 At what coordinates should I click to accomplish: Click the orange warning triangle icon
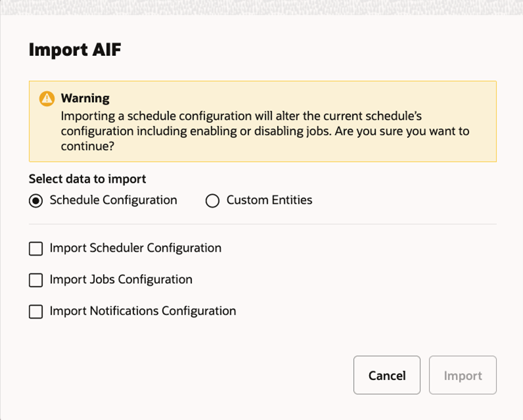(x=46, y=99)
